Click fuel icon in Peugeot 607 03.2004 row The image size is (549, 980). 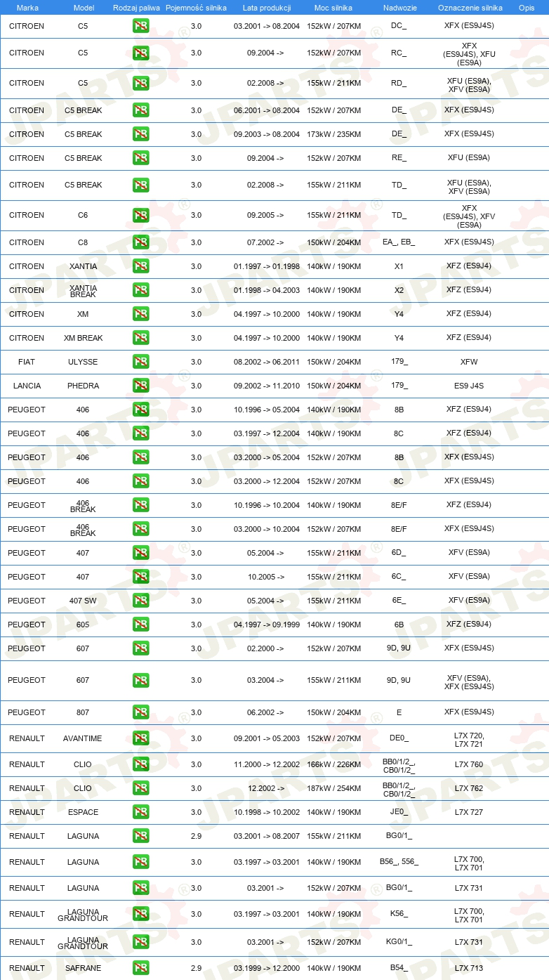tap(140, 680)
